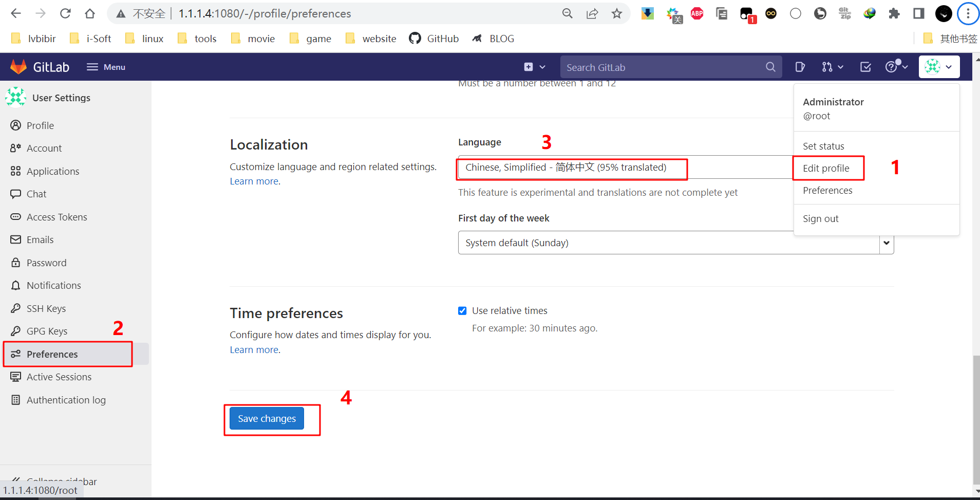This screenshot has width=980, height=500.
Task: Open the Access Tokens settings page
Action: (56, 217)
